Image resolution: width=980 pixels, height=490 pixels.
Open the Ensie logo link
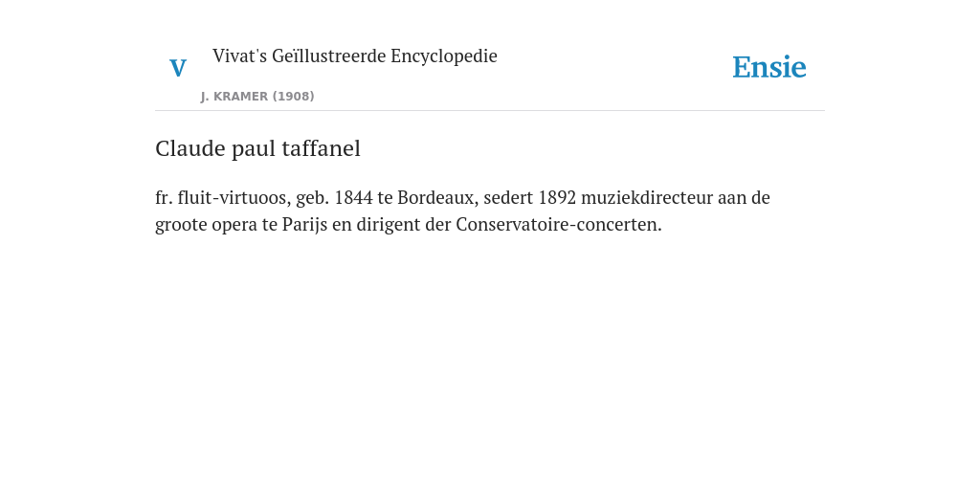click(769, 67)
